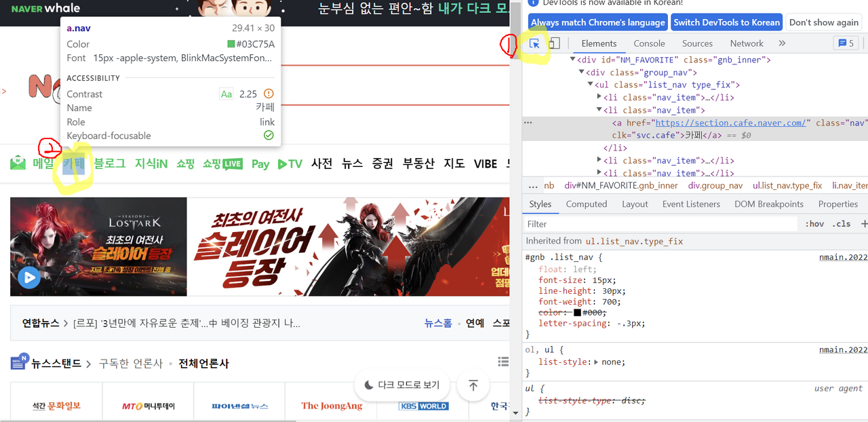The height and width of the screenshot is (422, 868).
Task: Click Switch DevTools to Korean button
Action: 726,22
